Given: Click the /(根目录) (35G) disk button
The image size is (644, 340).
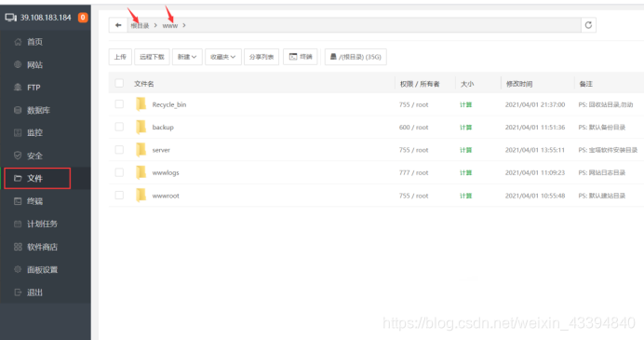Looking at the screenshot, I should point(356,57).
